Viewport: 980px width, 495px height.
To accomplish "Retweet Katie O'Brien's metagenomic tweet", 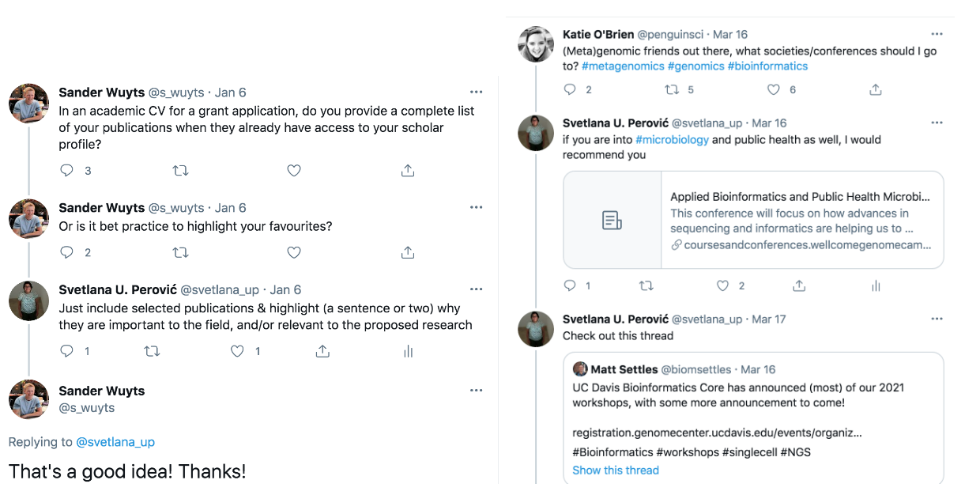I will click(x=672, y=89).
